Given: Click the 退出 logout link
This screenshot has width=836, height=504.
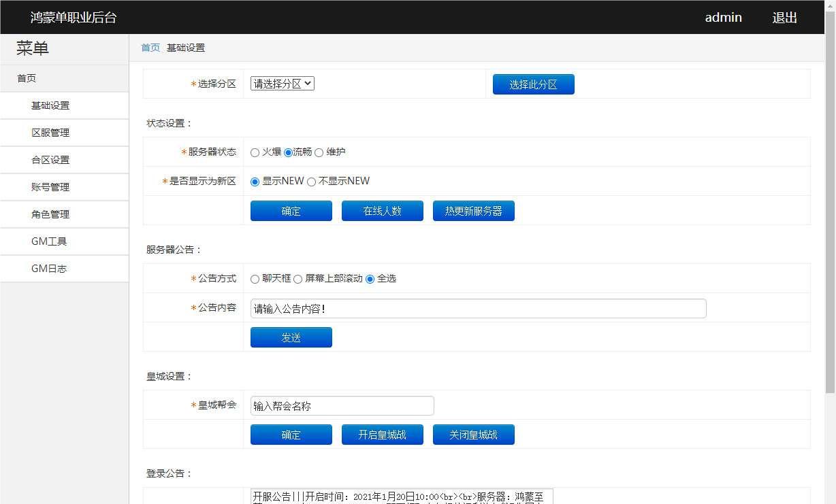Looking at the screenshot, I should 784,18.
